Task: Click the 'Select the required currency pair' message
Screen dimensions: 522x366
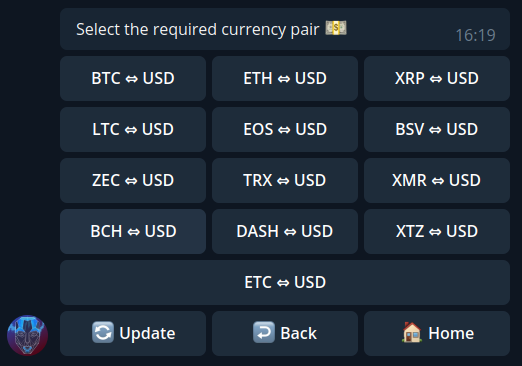Action: point(198,29)
